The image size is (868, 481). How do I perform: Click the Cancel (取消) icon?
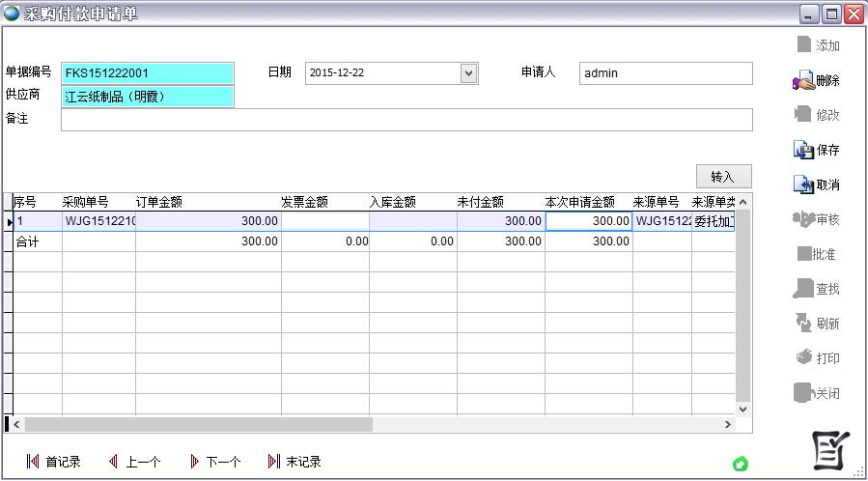803,184
